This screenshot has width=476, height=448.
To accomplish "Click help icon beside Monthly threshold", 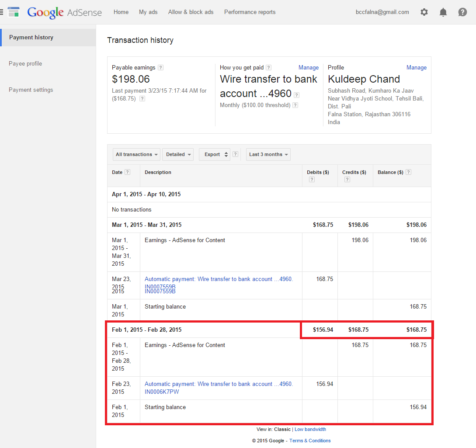I will point(295,105).
